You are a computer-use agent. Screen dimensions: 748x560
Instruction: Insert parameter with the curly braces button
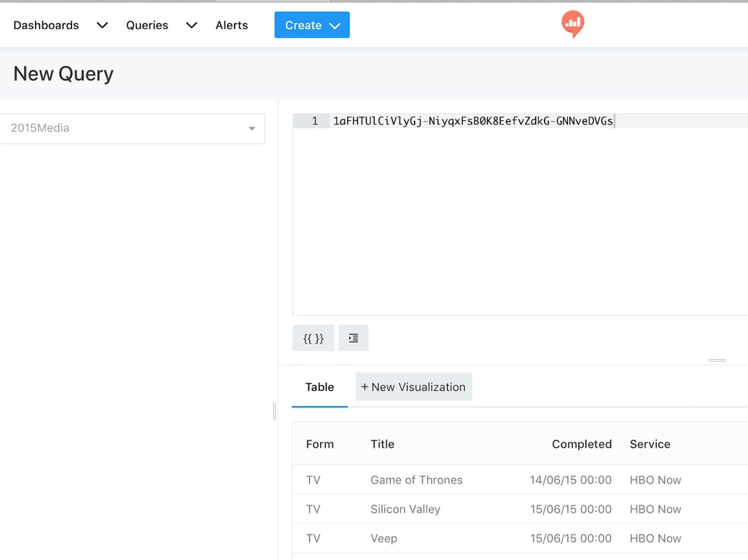(313, 338)
